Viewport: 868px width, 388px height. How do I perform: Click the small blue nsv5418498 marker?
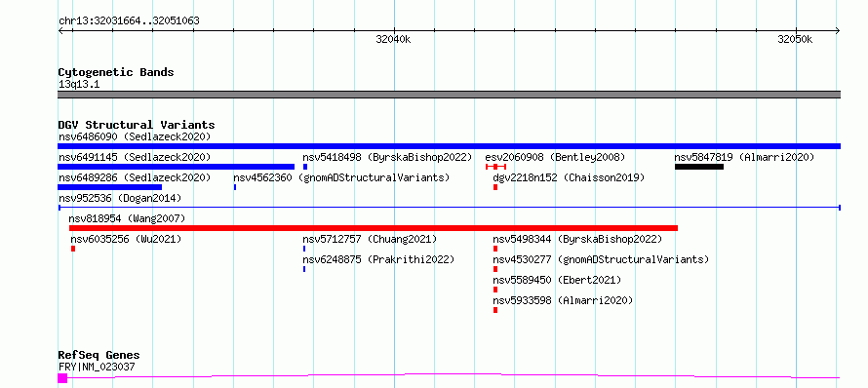[x=305, y=167]
